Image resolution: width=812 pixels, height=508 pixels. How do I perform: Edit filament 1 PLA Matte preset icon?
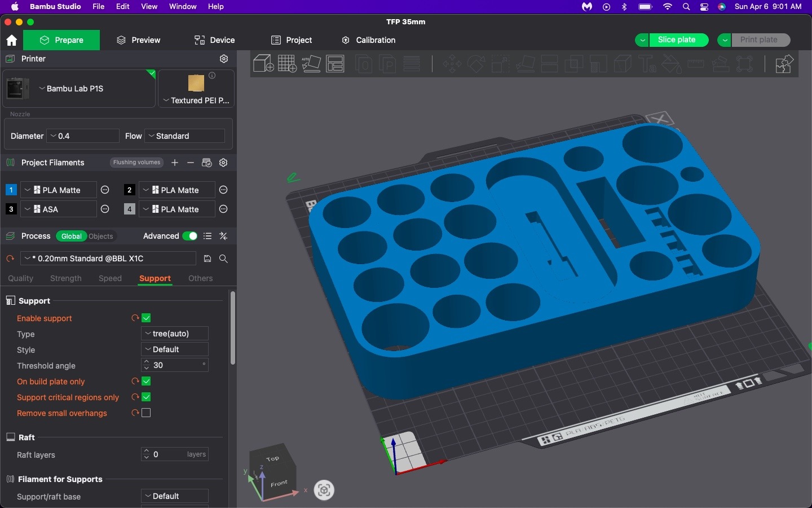(x=105, y=190)
